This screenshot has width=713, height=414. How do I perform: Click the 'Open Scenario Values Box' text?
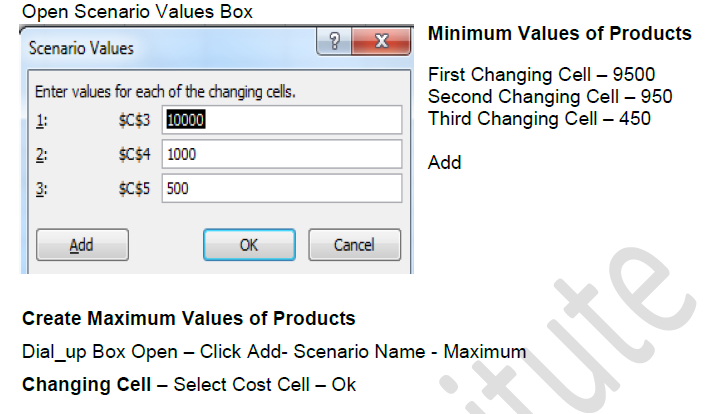click(x=137, y=12)
